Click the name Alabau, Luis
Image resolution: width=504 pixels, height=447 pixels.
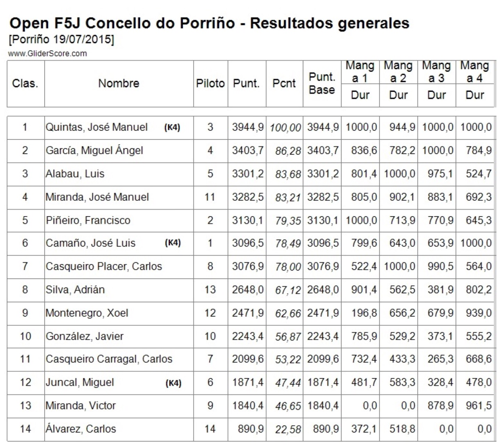75,174
